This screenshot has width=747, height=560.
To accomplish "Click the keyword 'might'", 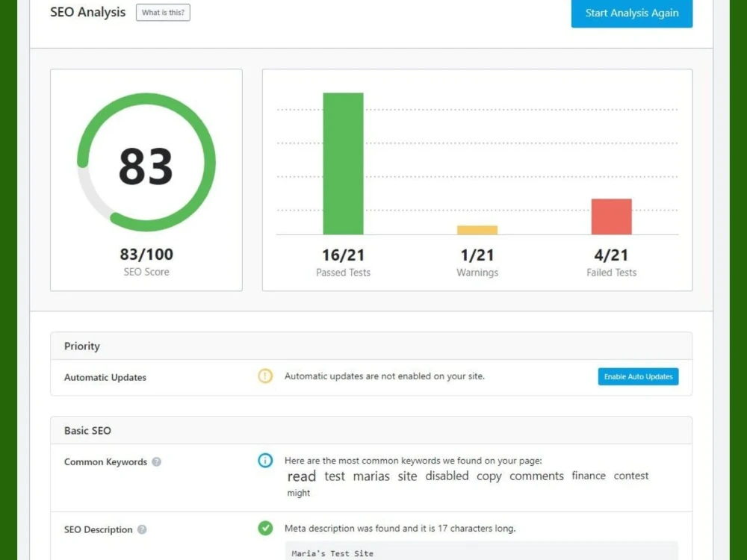I will (x=299, y=494).
